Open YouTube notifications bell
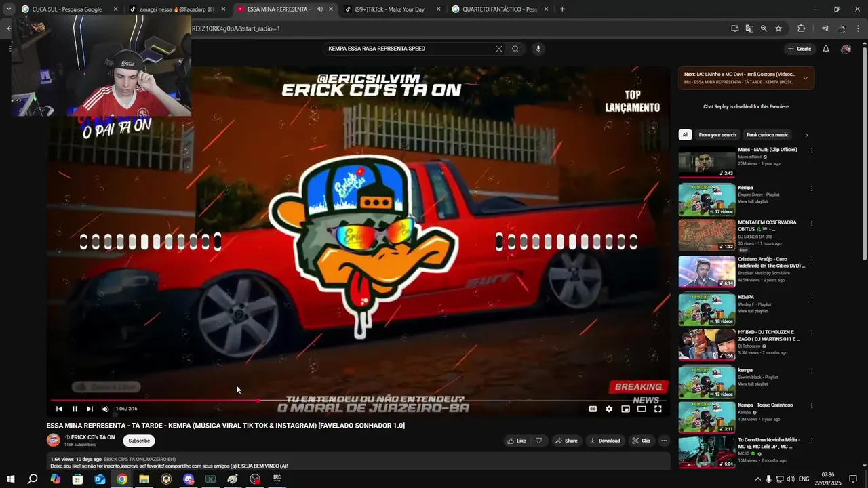The width and height of the screenshot is (868, 488). (826, 49)
